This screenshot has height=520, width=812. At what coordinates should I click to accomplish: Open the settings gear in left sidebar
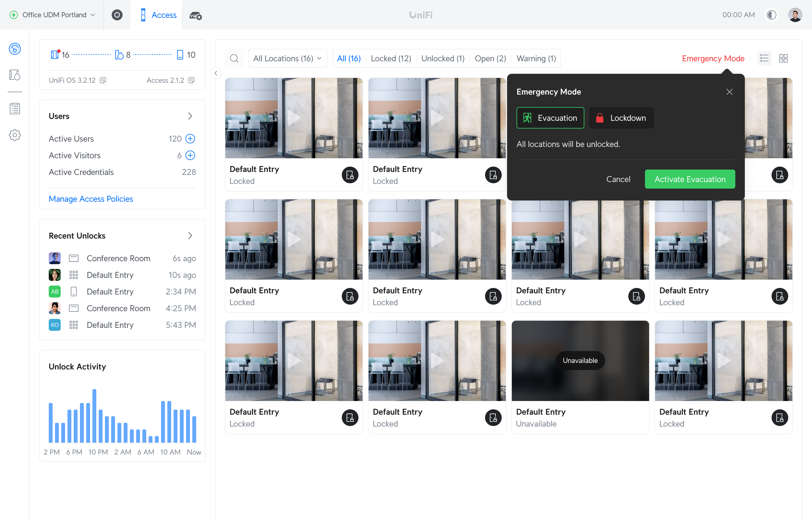(x=15, y=135)
